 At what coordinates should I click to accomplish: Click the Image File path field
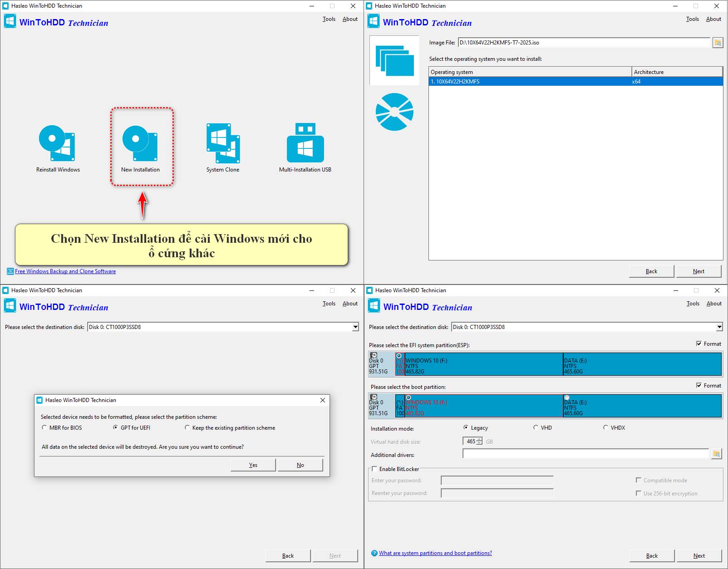coord(584,43)
